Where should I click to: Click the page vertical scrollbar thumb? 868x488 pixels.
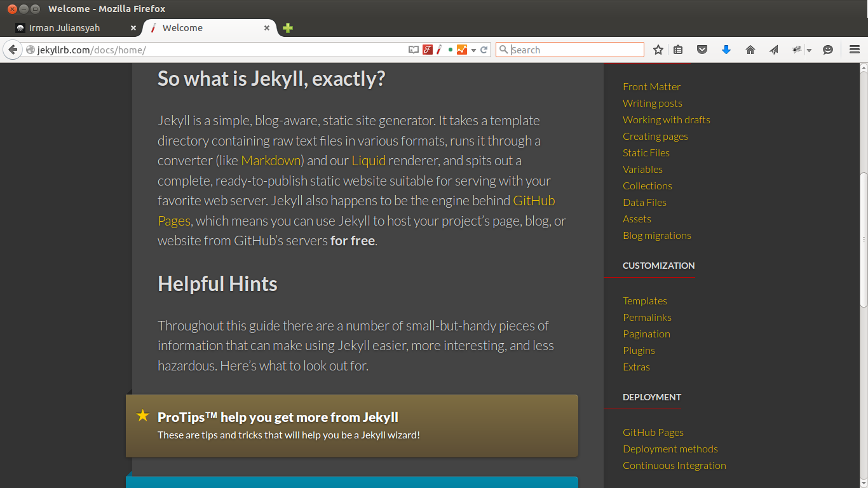[x=864, y=240]
